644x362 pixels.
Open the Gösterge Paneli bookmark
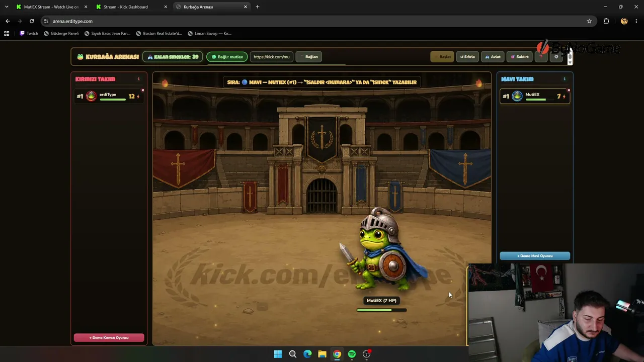61,34
